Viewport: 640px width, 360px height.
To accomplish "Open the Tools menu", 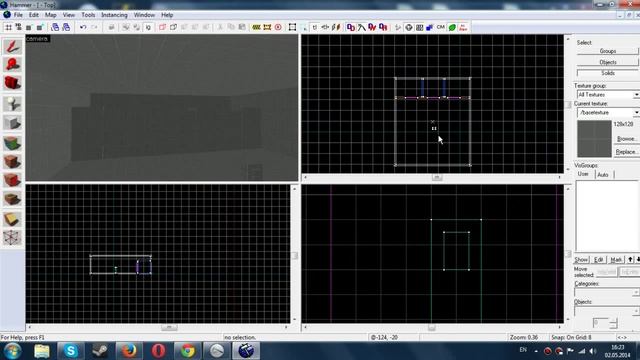I will click(x=88, y=15).
